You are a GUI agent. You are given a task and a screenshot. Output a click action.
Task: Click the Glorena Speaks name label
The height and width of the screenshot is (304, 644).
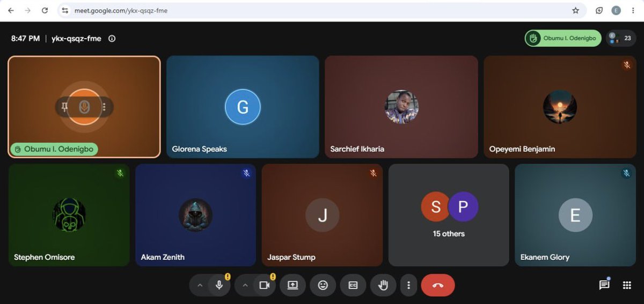199,149
